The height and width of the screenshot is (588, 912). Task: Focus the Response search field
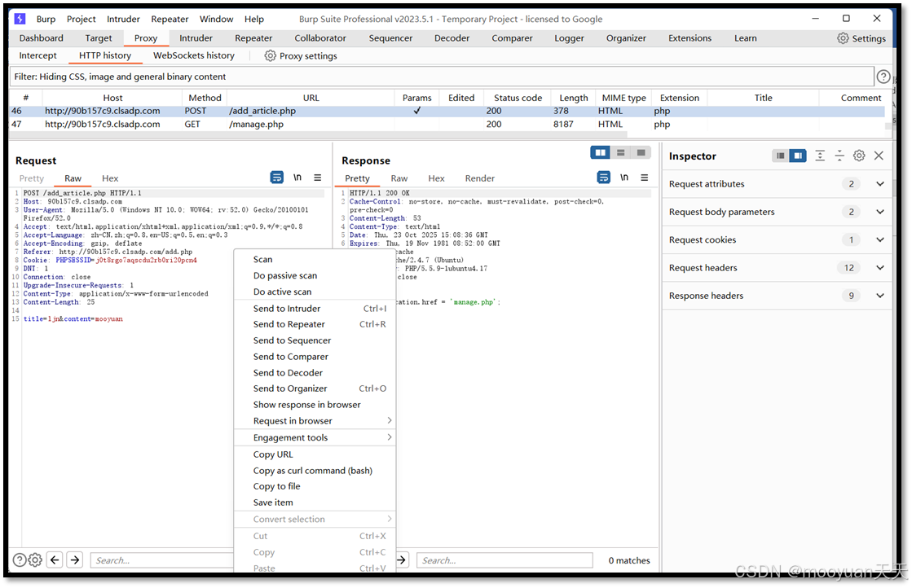point(504,560)
